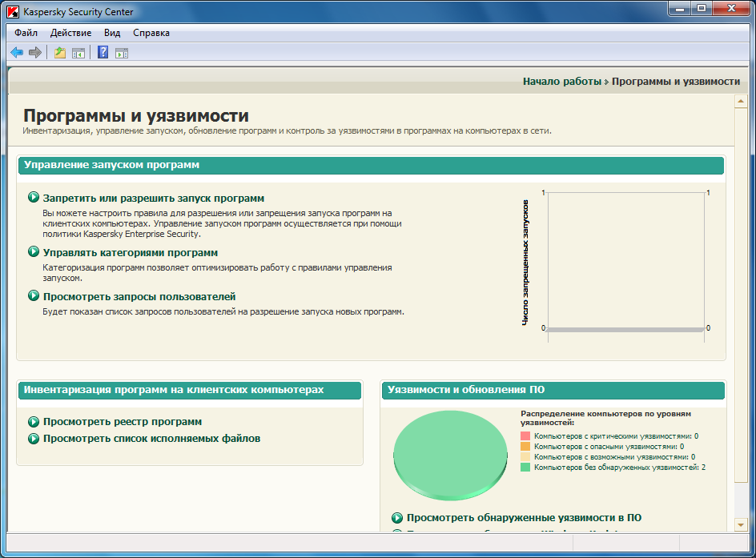Open the Файл menu

(x=26, y=33)
